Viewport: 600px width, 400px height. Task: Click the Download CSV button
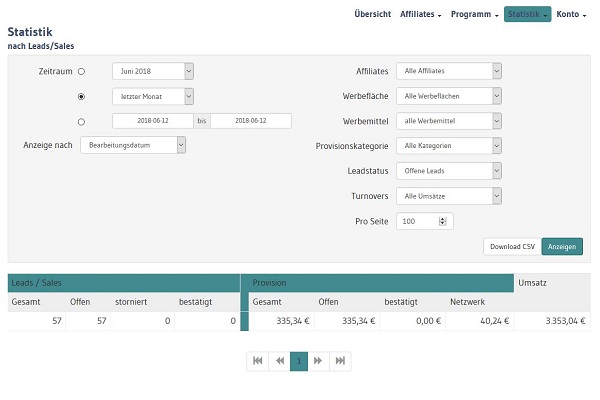coord(511,246)
